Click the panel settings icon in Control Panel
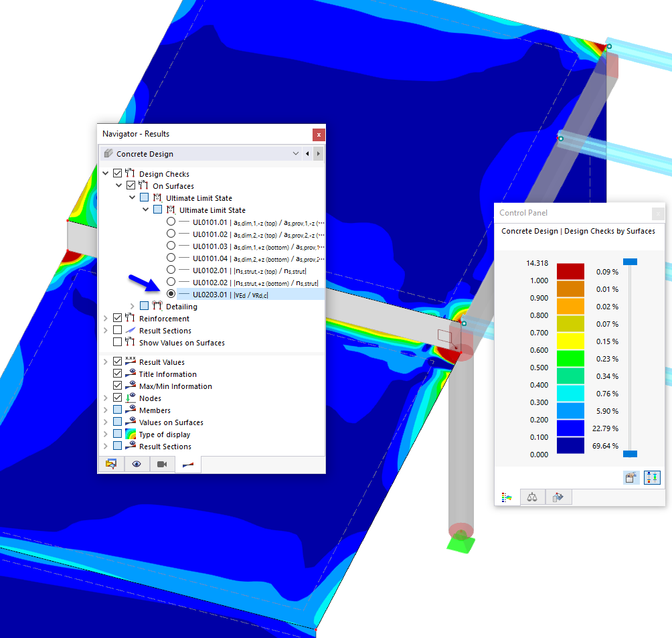 coord(631,477)
